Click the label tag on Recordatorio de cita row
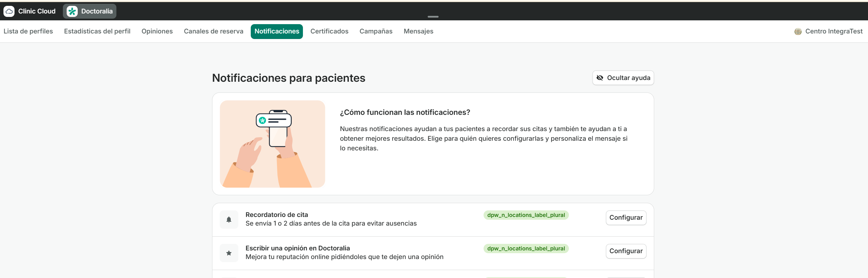 coord(526,215)
